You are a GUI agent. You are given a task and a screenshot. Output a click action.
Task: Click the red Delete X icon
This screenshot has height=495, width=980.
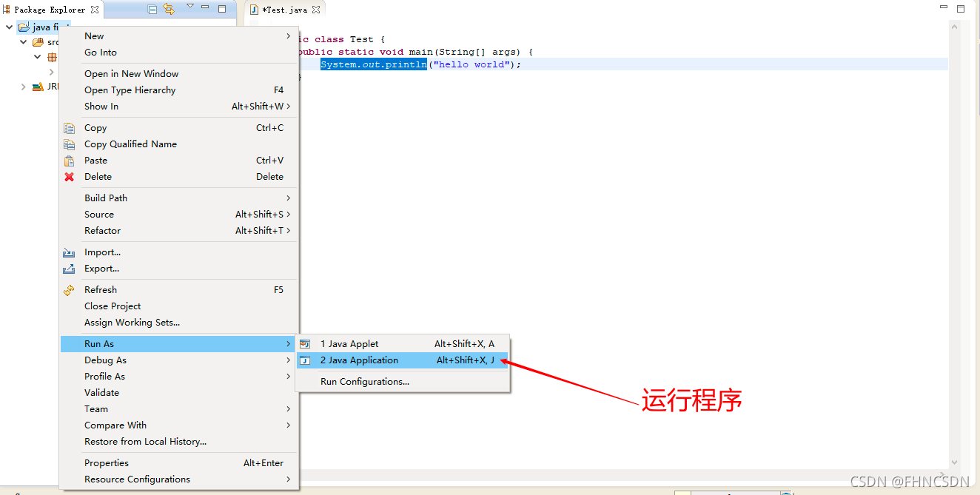[x=69, y=177]
